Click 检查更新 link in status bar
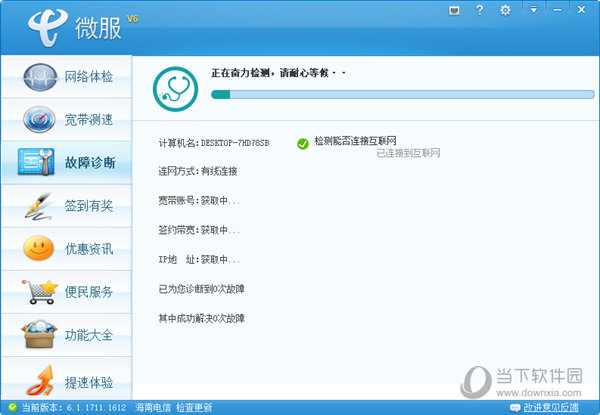This screenshot has height=415, width=600. pyautogui.click(x=194, y=408)
